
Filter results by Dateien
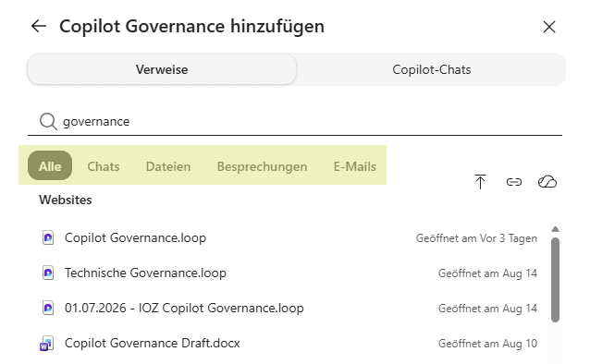(168, 166)
